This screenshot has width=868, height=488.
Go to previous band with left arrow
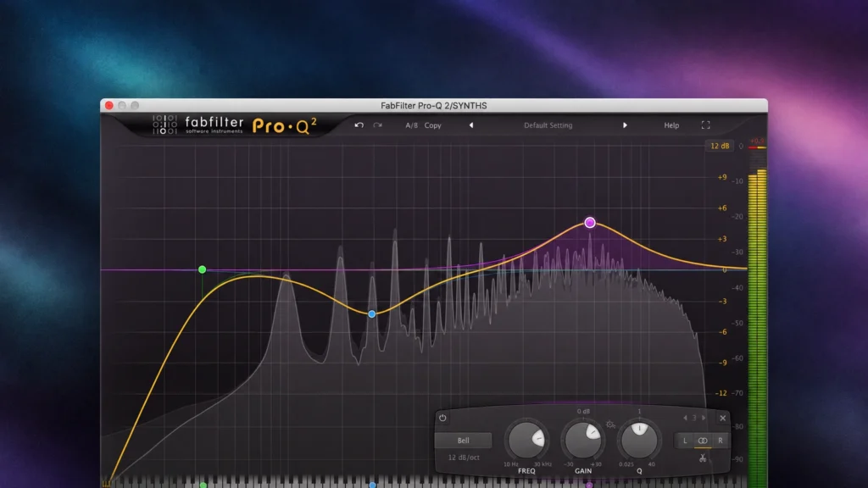point(685,418)
